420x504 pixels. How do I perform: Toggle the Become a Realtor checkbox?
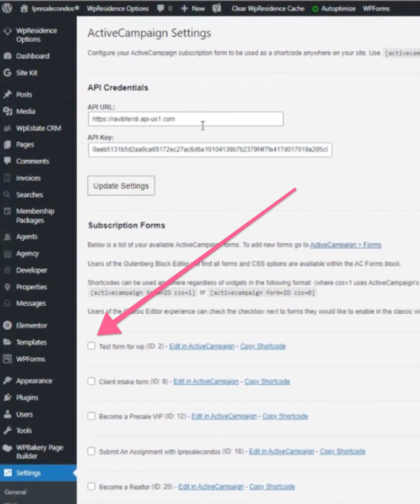(x=91, y=486)
